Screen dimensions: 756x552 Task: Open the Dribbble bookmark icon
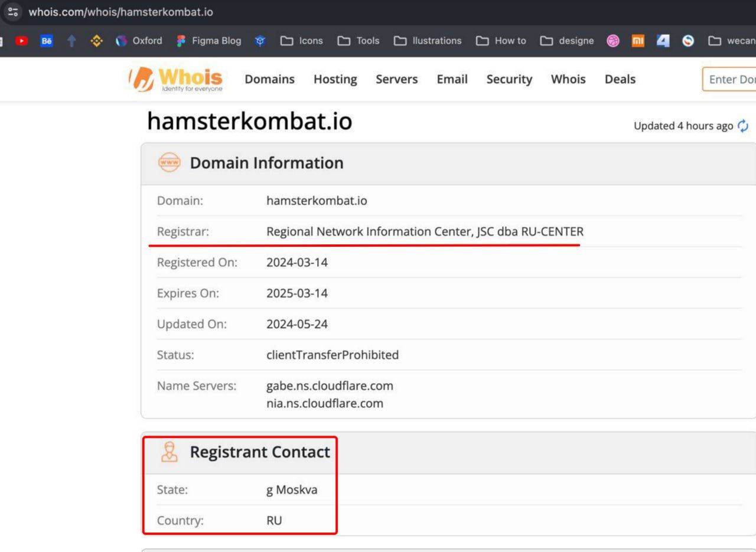coord(613,41)
